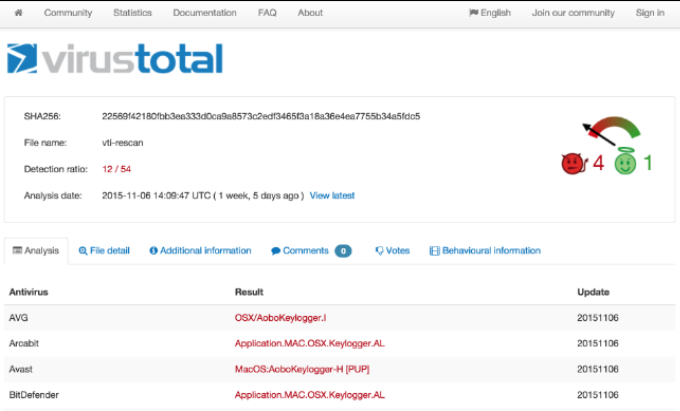Open the English language selector
Image resolution: width=680 pixels, height=411 pixels.
point(490,13)
